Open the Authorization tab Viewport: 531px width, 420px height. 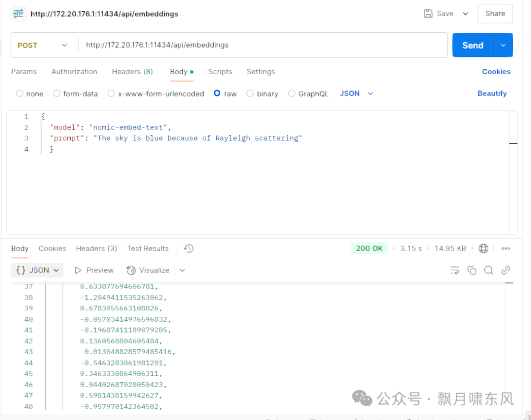pyautogui.click(x=74, y=72)
